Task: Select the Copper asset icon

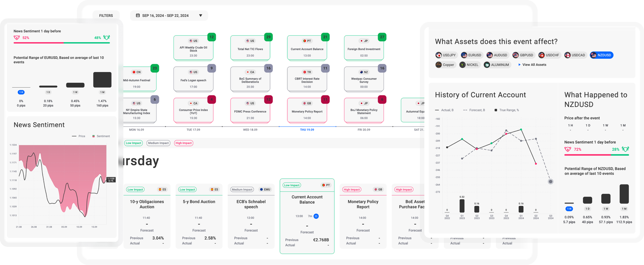Action: (439, 65)
